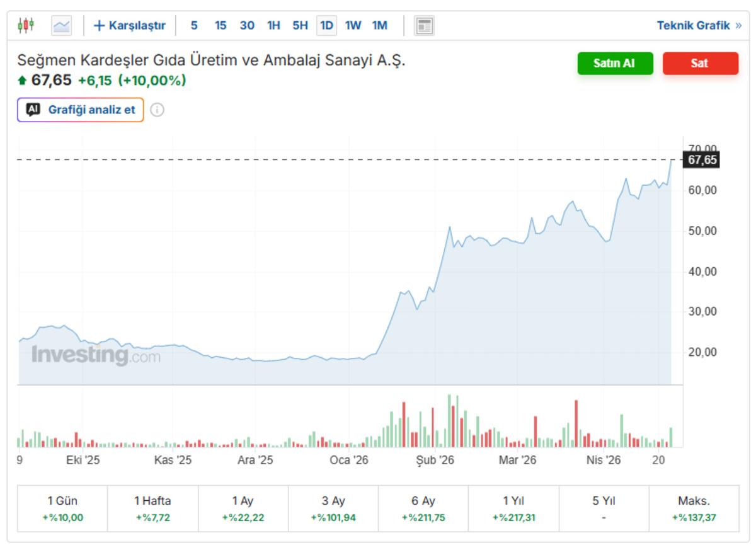
Task: Select the 1H time interval
Action: click(273, 26)
